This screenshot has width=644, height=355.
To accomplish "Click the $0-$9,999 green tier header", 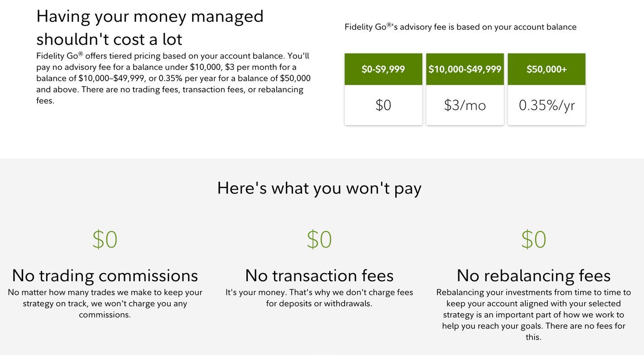I will click(383, 69).
